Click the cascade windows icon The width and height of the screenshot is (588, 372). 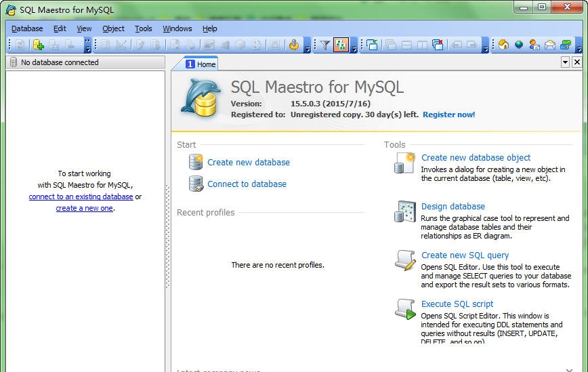tap(391, 45)
